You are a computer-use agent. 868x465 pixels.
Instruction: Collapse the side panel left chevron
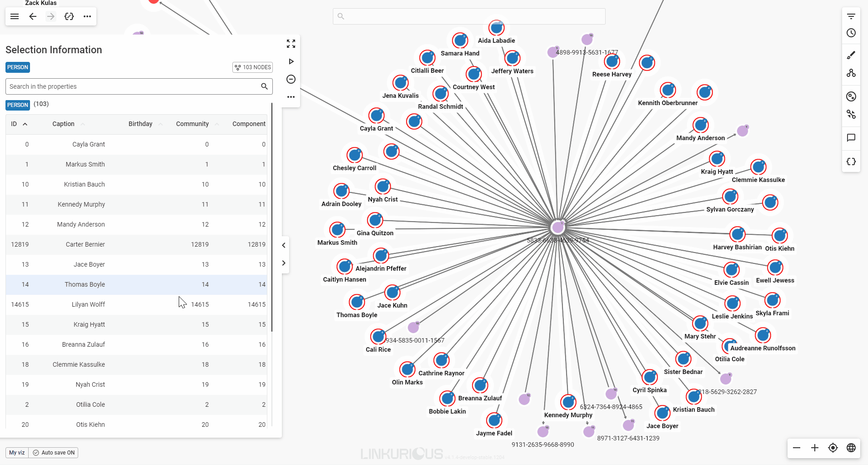point(284,245)
